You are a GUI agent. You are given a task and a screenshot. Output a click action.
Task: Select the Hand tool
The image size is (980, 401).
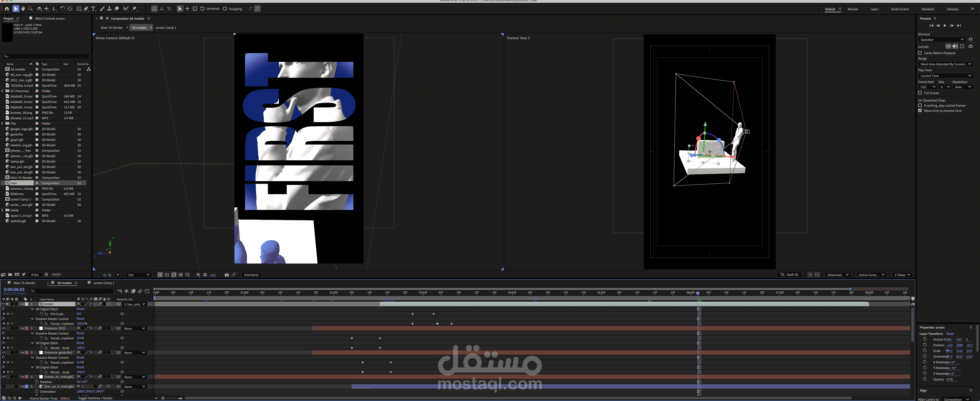(23, 8)
